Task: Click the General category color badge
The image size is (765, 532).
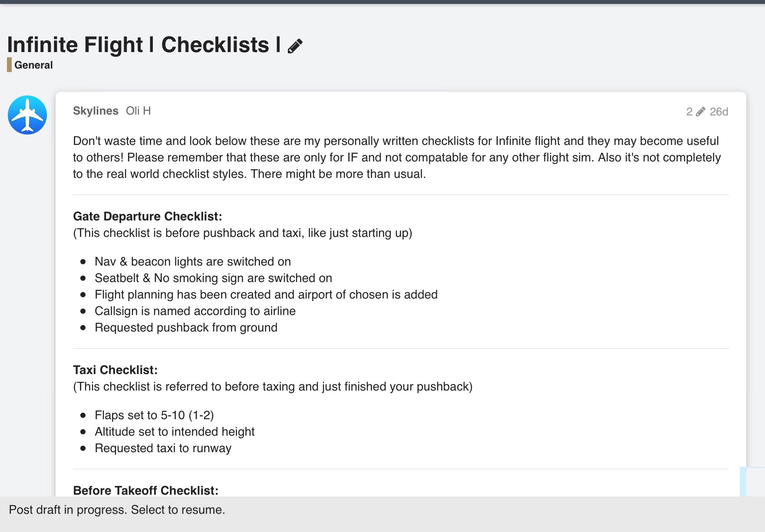Action: [9, 65]
